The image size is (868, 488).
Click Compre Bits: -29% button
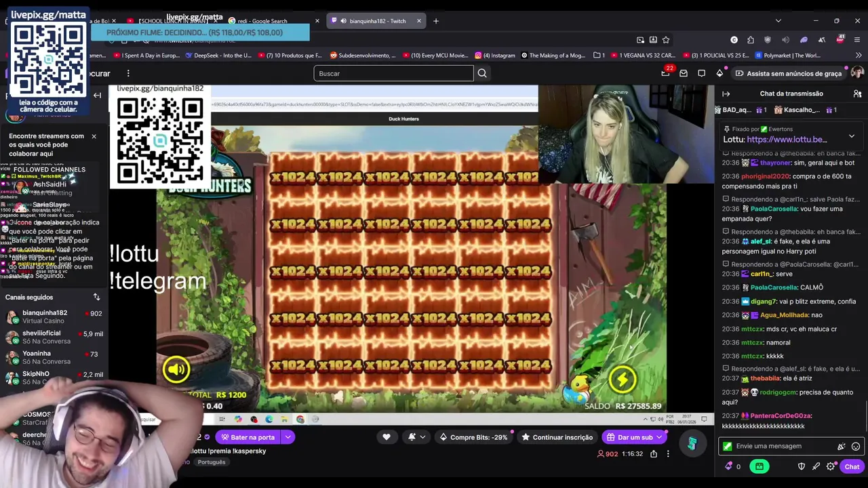point(473,437)
